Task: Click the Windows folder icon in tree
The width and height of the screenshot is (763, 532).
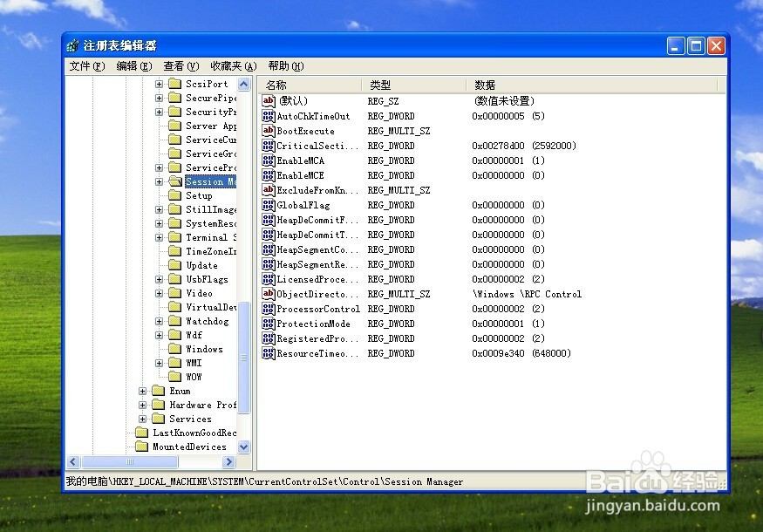Action: [174, 349]
